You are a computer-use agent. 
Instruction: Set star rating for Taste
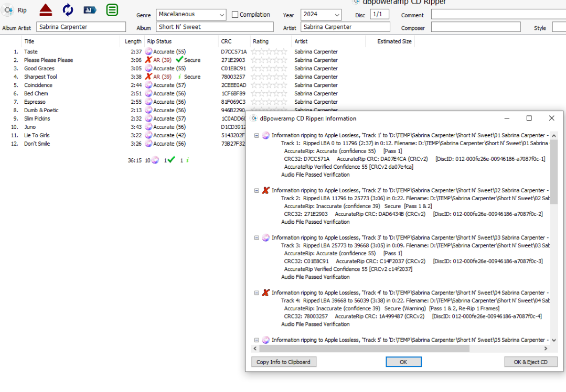(x=269, y=51)
